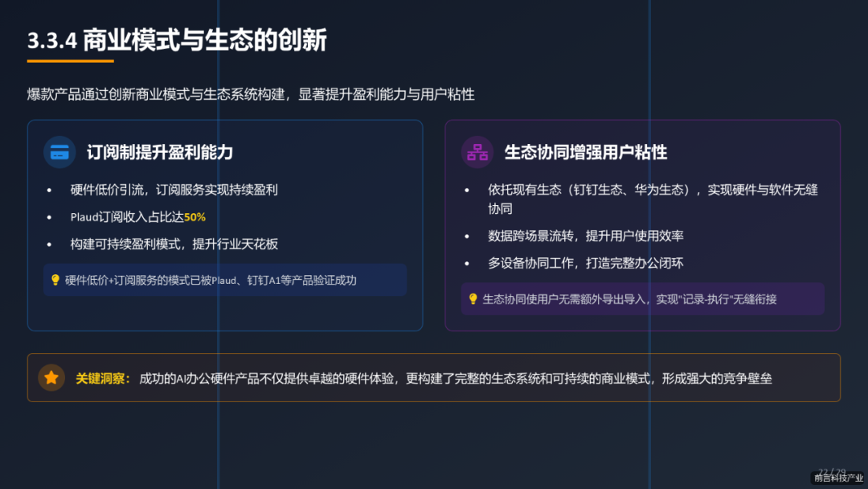Viewport: 868px width, 489px height.
Task: Click the bullet beside 数据跨场景流转
Action: coord(467,236)
